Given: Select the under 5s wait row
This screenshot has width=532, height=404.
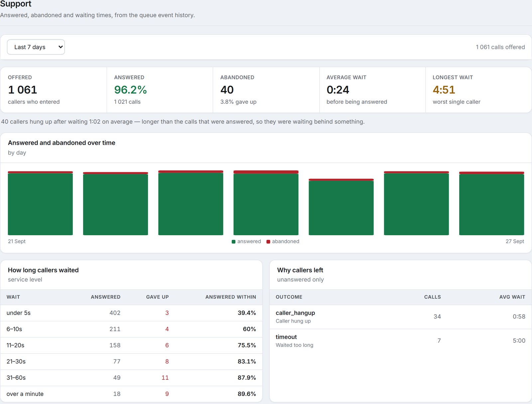Looking at the screenshot, I should 131,313.
